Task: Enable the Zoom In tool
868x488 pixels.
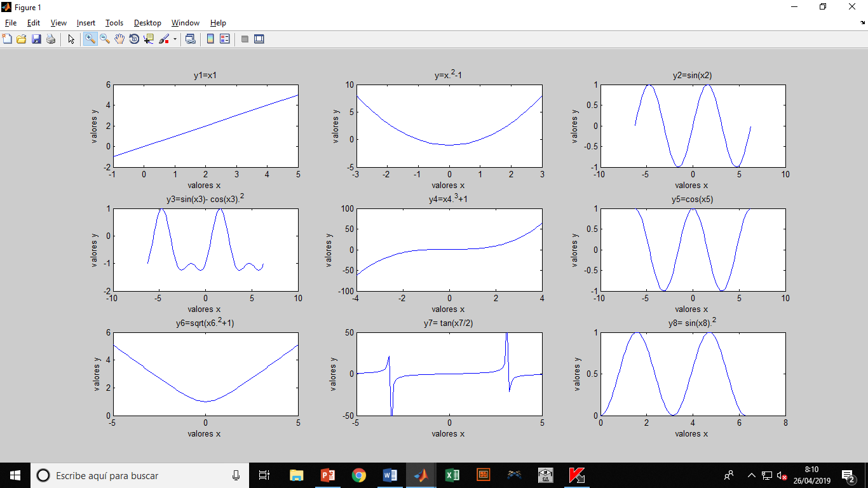Action: coord(90,39)
